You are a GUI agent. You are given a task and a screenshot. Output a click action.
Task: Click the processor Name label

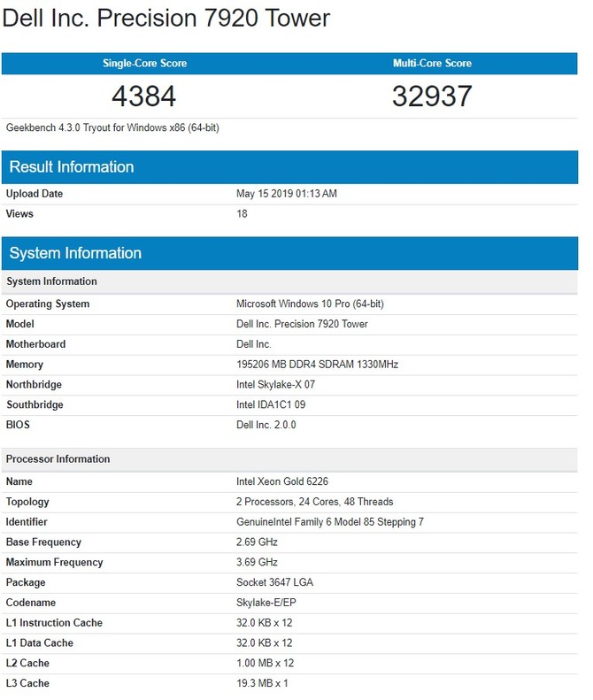coord(19,481)
